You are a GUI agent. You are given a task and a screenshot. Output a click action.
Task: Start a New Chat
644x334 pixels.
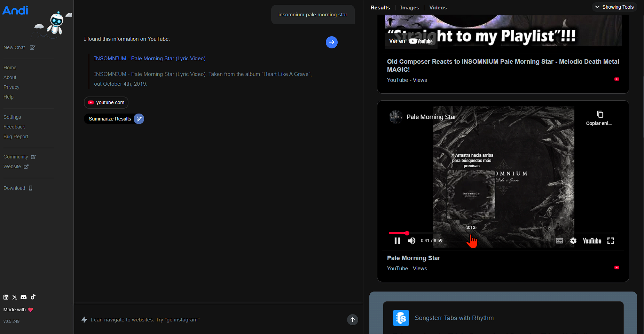[14, 47]
